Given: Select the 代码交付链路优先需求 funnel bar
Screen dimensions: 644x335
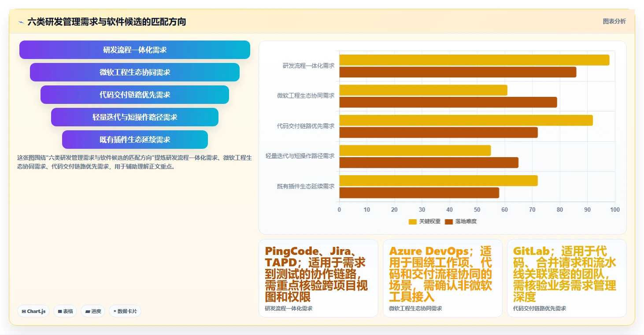Looking at the screenshot, I should (x=135, y=95).
